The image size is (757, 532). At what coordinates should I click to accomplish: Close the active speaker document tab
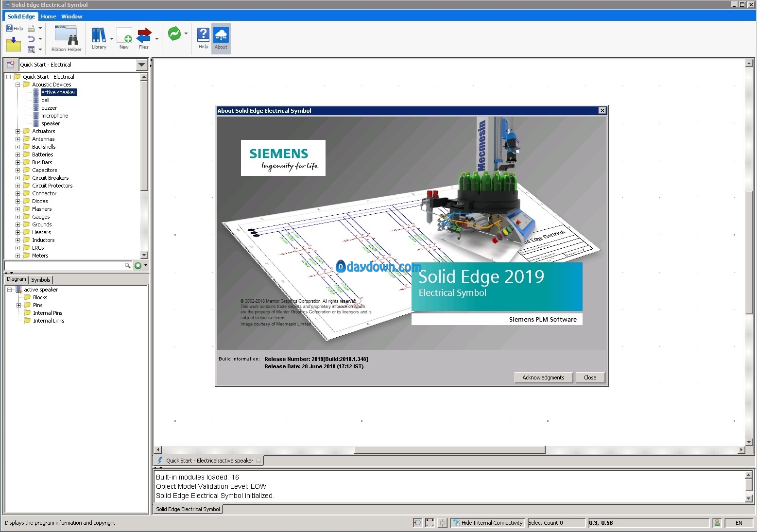[258, 461]
